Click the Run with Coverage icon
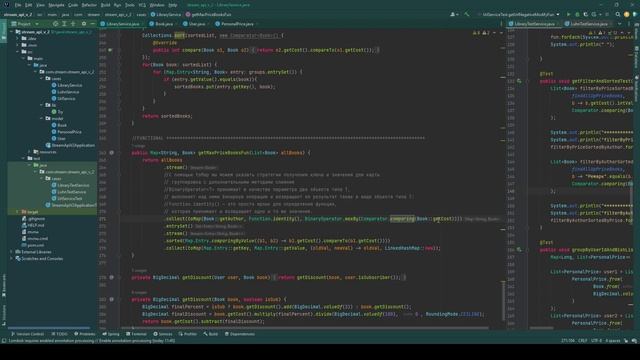Image resolution: width=640 pixels, height=360 pixels. (586, 14)
